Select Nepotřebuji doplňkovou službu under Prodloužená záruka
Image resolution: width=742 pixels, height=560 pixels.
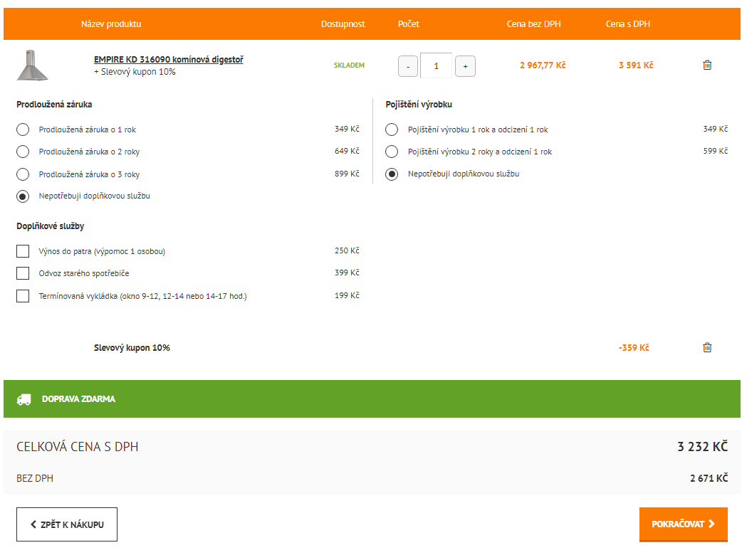(23, 196)
